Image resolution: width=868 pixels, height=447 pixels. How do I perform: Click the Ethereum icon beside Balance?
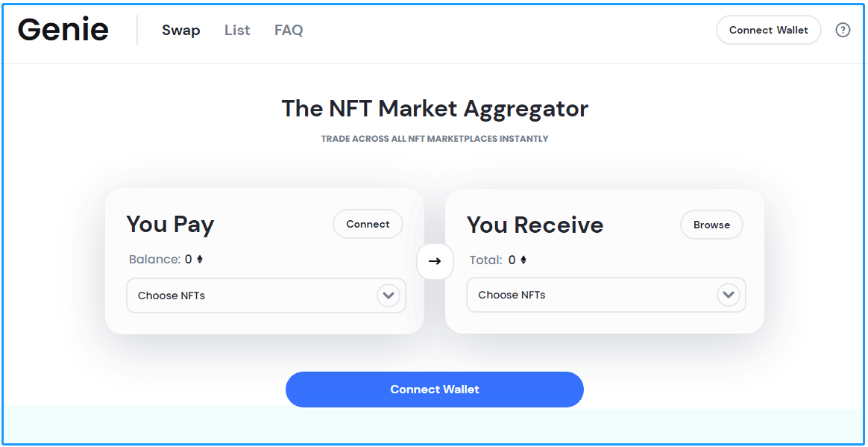pyautogui.click(x=200, y=259)
